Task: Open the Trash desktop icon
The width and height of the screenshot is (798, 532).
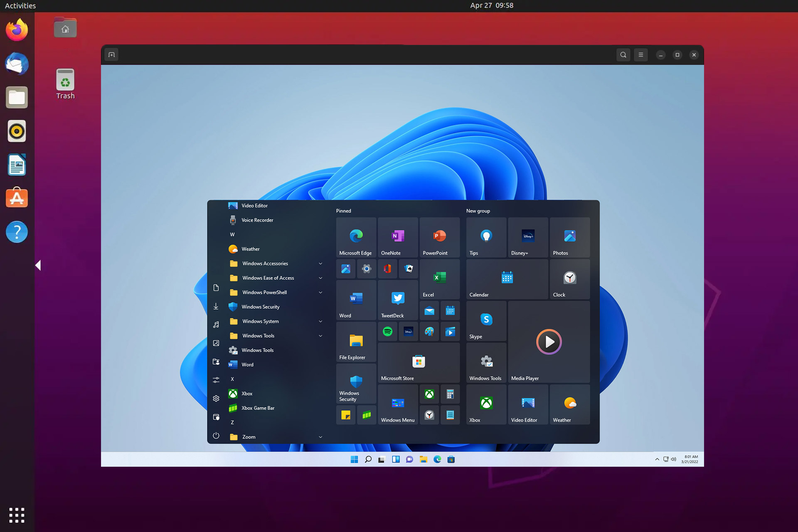Action: pos(65,84)
